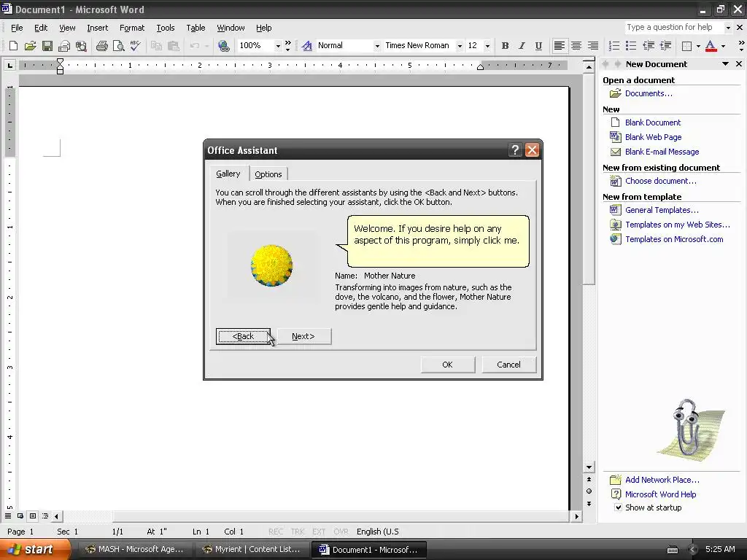This screenshot has width=747, height=560.
Task: Open the File menu
Action: coord(17,28)
